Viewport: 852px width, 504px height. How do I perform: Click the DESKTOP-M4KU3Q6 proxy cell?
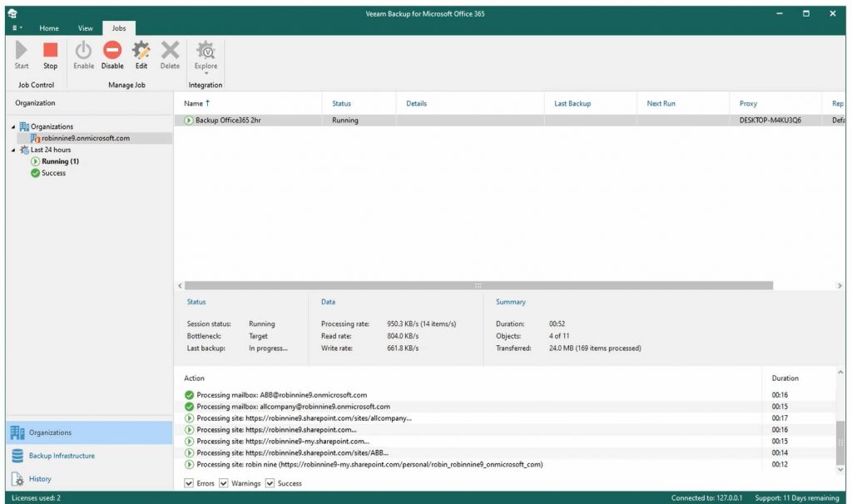770,120
